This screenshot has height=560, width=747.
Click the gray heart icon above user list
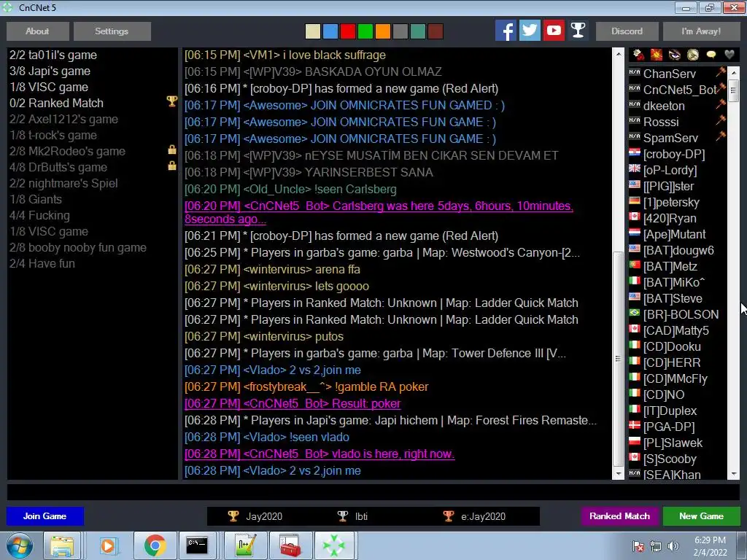[729, 55]
